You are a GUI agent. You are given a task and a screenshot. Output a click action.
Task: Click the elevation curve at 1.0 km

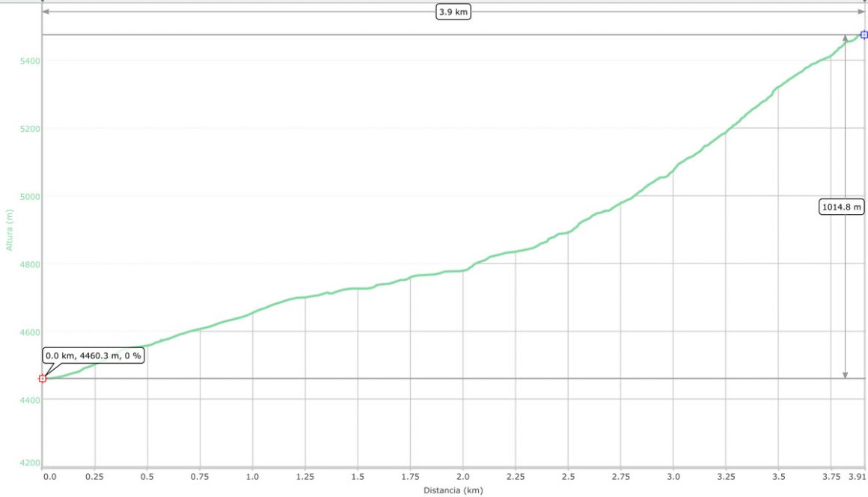pos(252,314)
